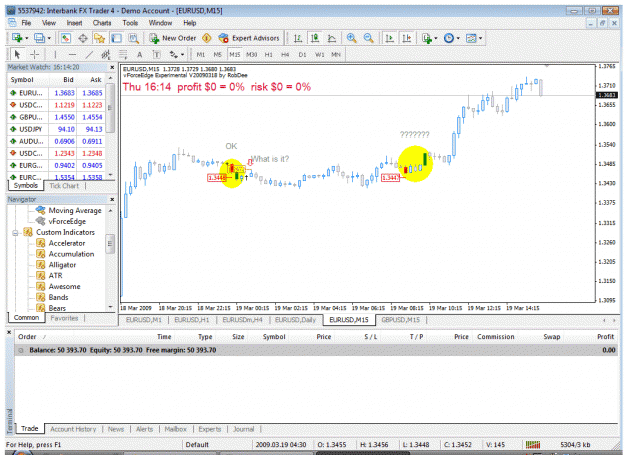Viewport: 625px width, 455px height.
Task: Select the Cursor arrow tool
Action: coord(17,55)
